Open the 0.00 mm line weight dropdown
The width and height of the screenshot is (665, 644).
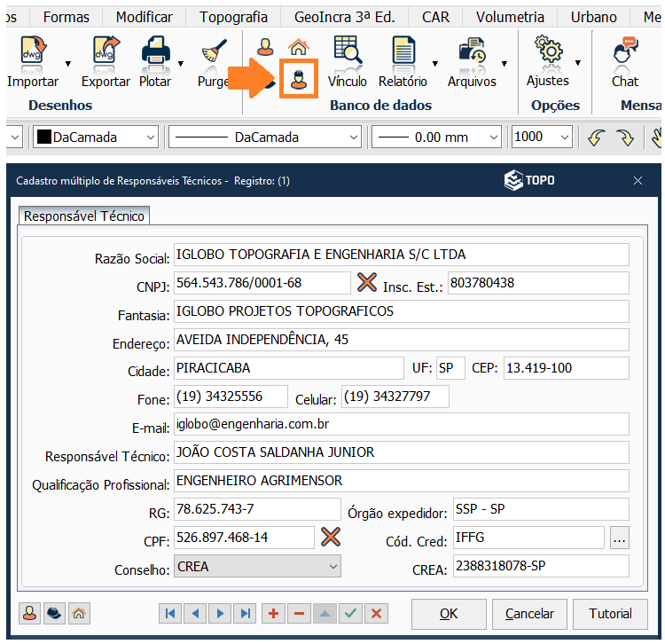pos(493,137)
